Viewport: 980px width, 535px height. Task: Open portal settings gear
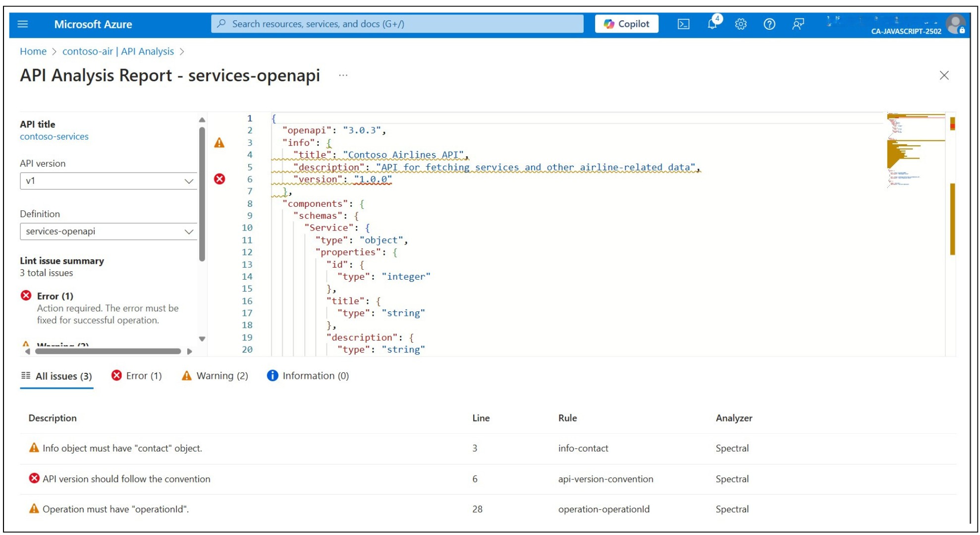click(x=741, y=24)
